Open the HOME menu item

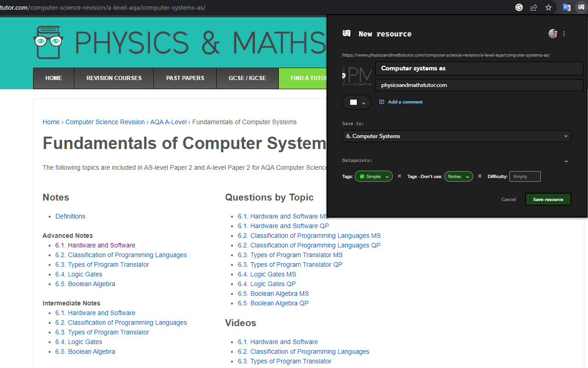coord(54,78)
